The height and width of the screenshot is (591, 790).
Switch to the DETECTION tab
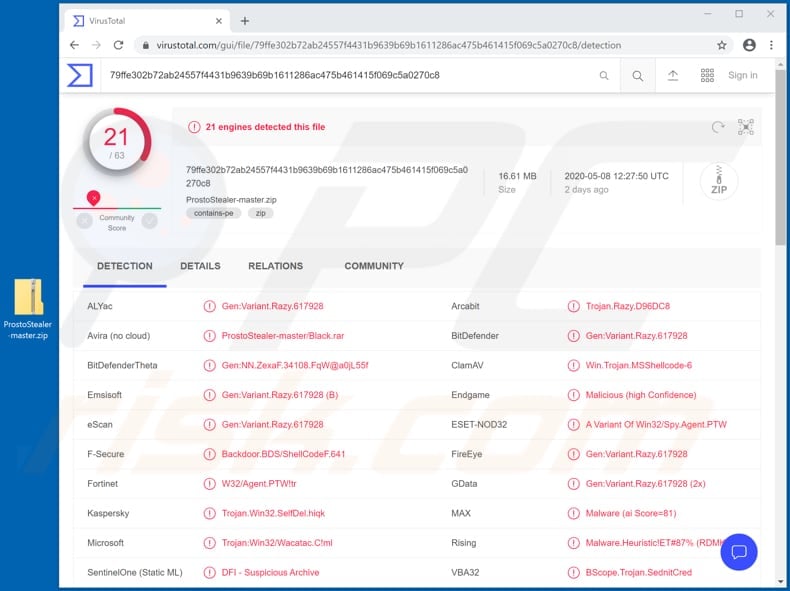[124, 266]
